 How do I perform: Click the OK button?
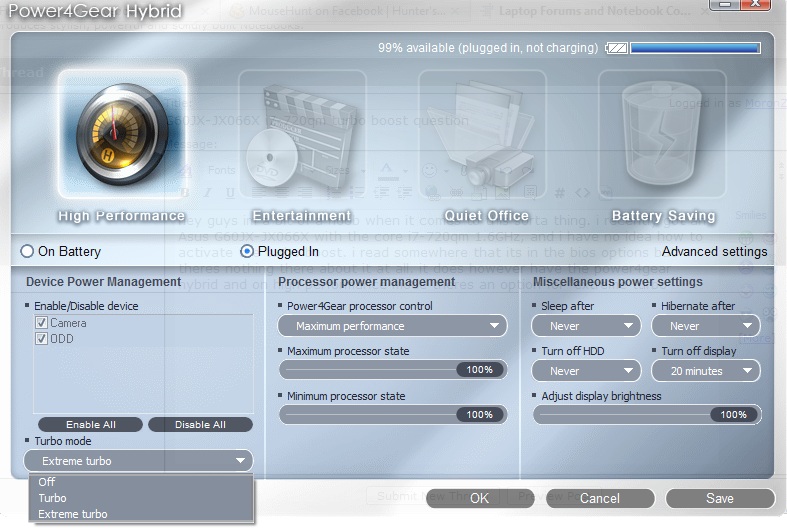point(480,498)
